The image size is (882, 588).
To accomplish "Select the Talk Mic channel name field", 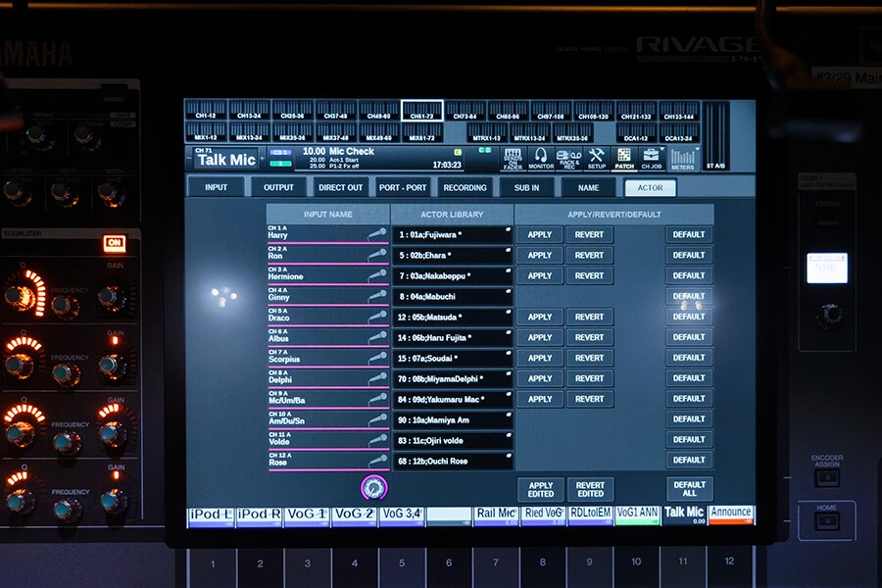I will coord(227,161).
